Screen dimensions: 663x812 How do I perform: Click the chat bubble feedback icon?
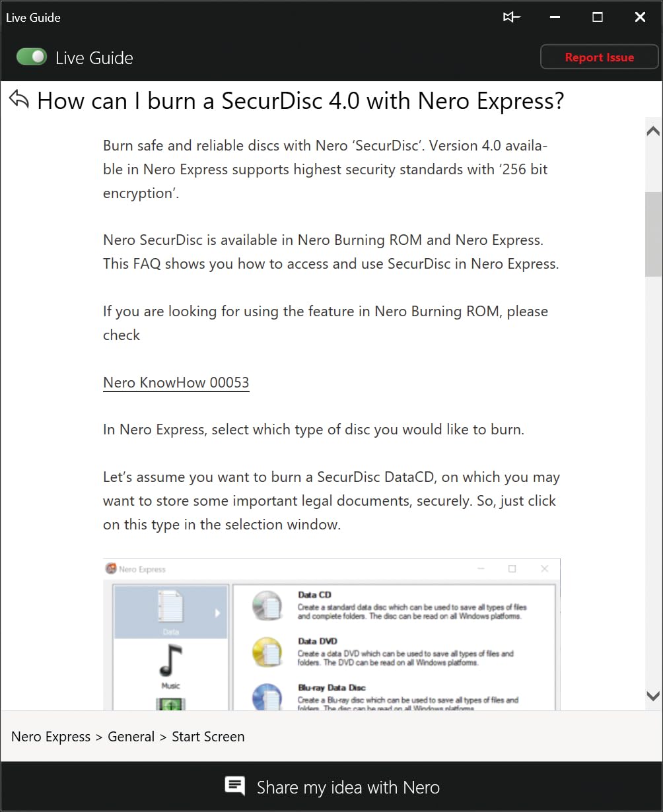(234, 786)
